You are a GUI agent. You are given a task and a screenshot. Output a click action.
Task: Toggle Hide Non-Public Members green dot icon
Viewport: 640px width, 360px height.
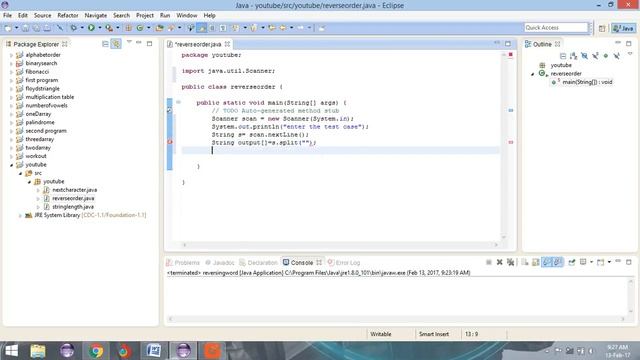[606, 56]
